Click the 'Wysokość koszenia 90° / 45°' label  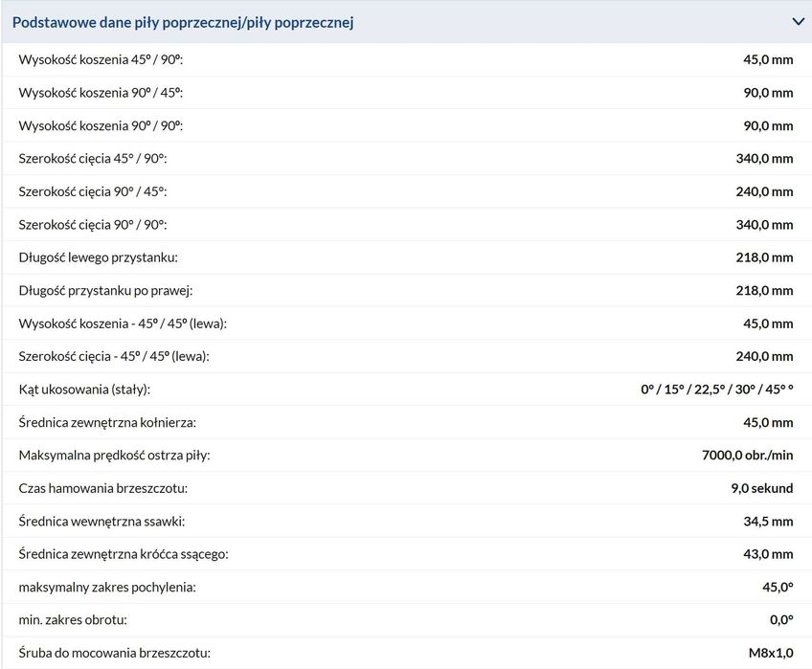click(101, 93)
